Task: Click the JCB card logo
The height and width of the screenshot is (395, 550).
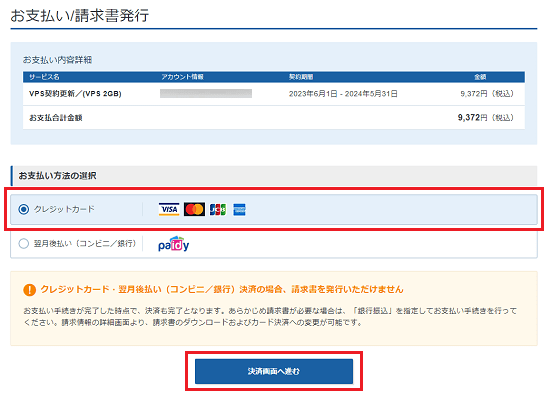Action: [x=218, y=209]
